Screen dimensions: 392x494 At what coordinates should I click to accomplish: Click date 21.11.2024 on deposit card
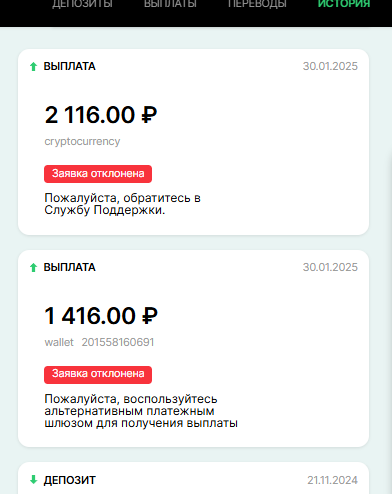[x=332, y=480]
